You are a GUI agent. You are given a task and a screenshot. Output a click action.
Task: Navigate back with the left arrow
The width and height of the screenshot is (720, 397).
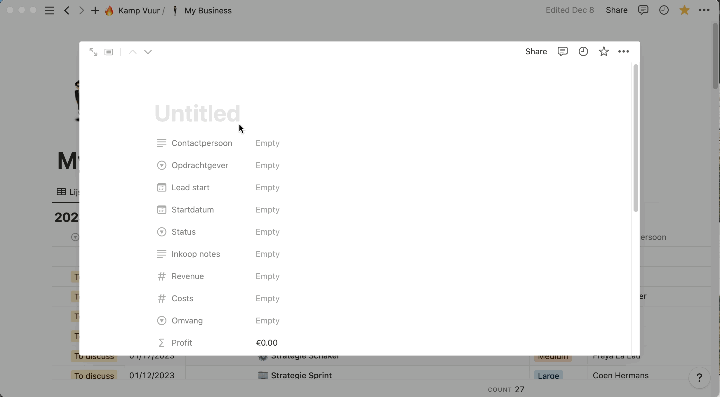click(67, 10)
